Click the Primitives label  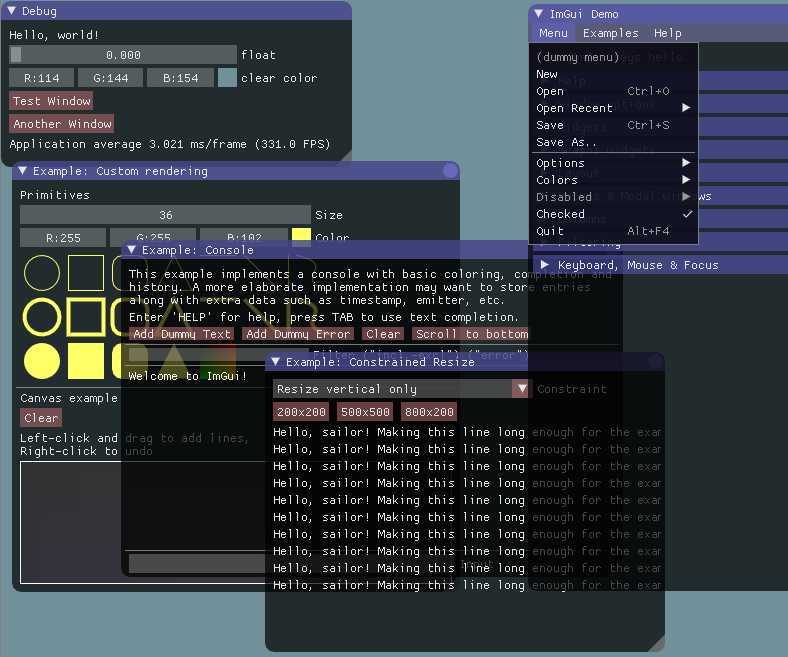55,195
